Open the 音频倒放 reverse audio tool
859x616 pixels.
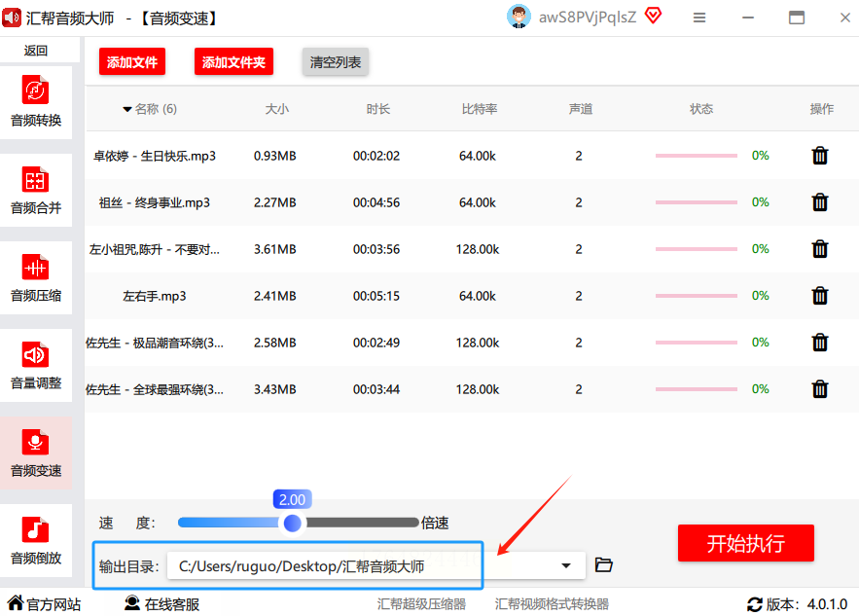click(36, 540)
